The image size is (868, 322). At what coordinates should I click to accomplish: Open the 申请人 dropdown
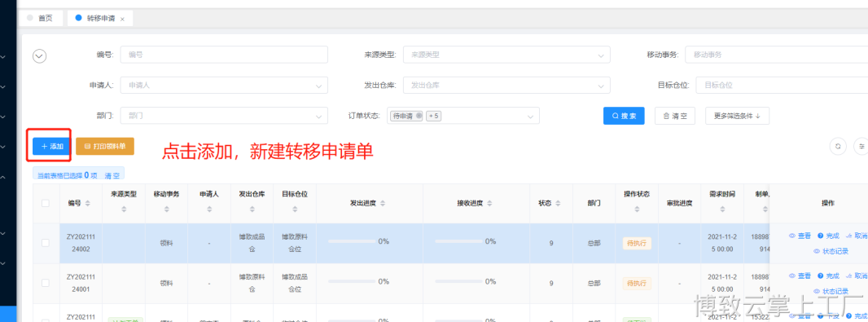(x=224, y=86)
